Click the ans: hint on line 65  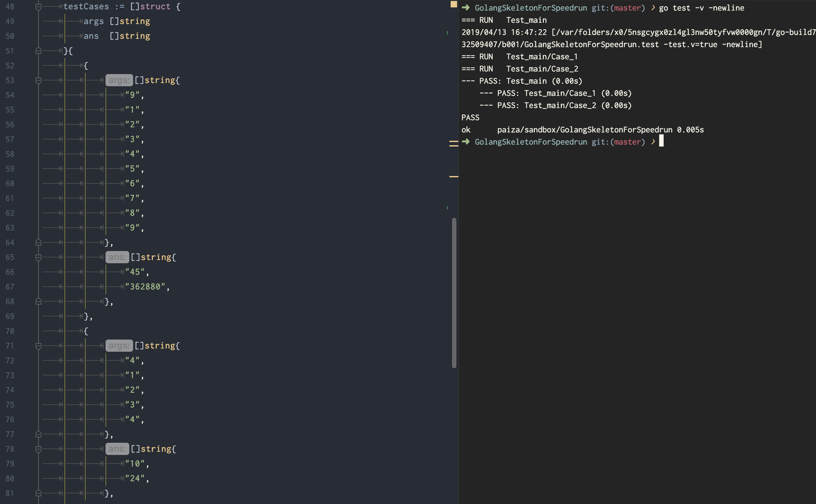pos(117,257)
